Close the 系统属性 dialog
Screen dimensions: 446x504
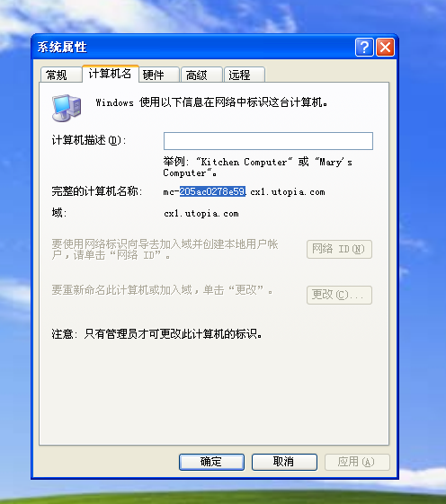click(x=385, y=48)
